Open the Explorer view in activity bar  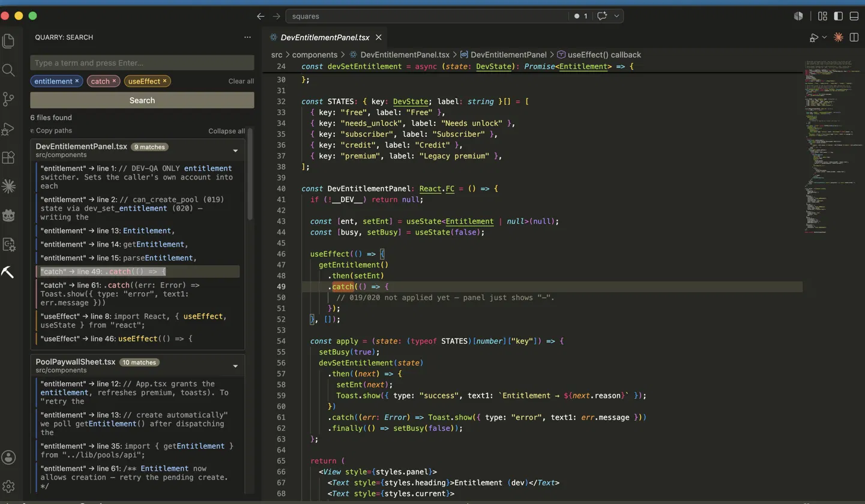[8, 41]
